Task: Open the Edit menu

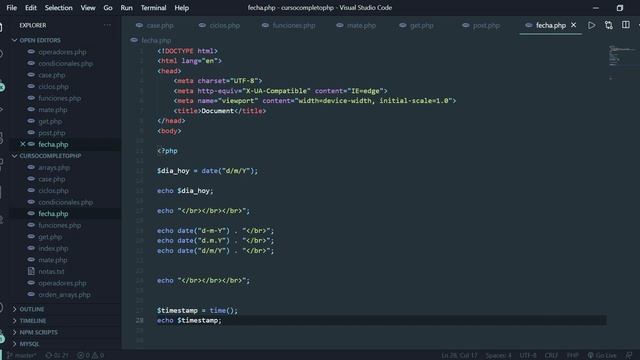Action: coord(31,8)
